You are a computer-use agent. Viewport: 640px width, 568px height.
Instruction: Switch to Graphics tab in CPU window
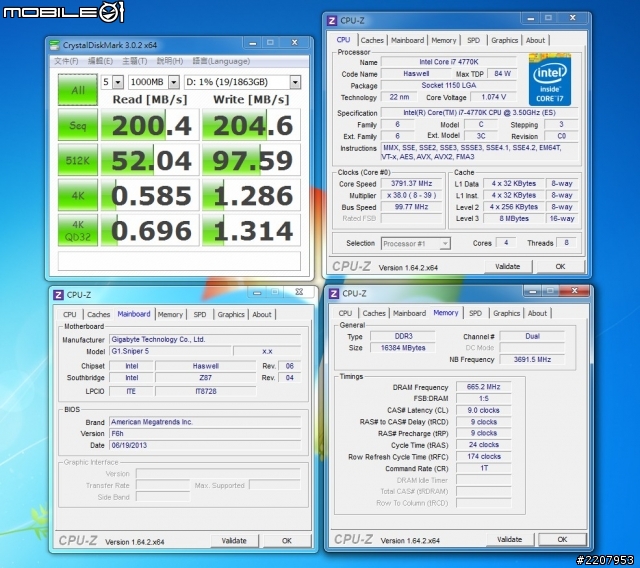coord(504,40)
